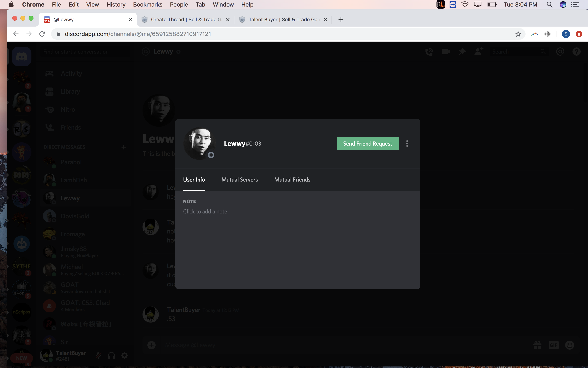Select the Lewwy direct message

pos(85,198)
